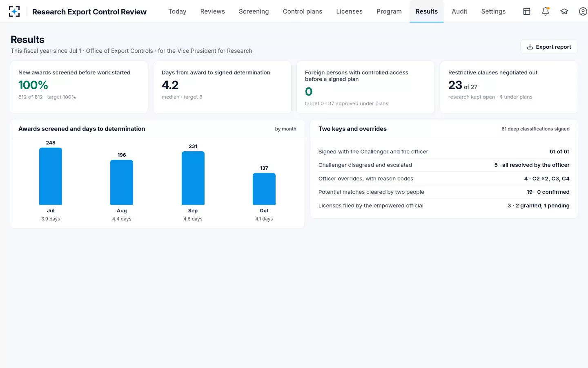Screen dimensions: 588x368
Task: Click the '61 of 61' value
Action: click(559, 151)
